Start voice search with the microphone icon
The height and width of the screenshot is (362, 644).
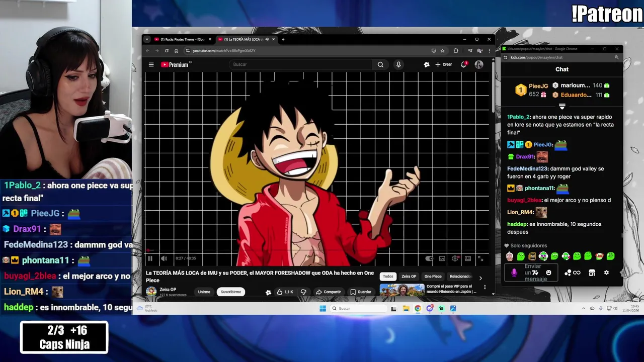coord(398,64)
